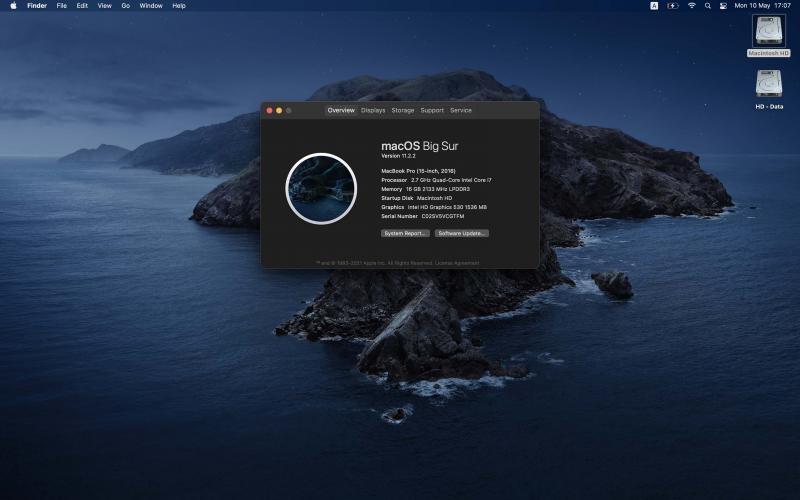Image resolution: width=800 pixels, height=500 pixels.
Task: Click the Version 11.2.2 text
Action: tap(398, 156)
